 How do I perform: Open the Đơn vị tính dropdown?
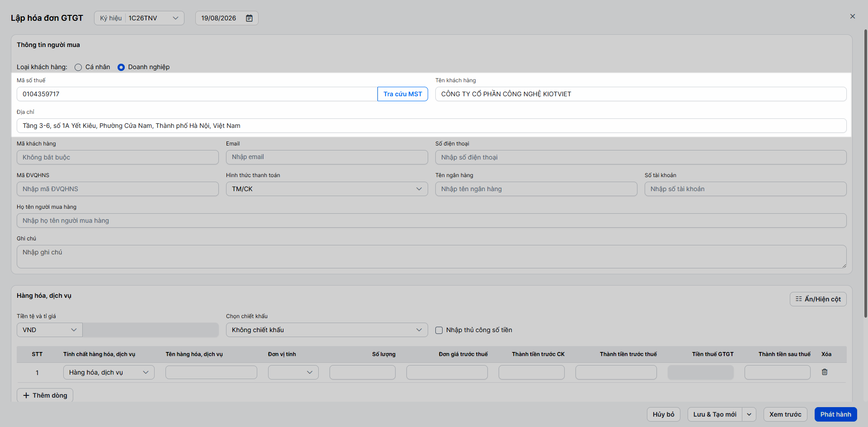(x=293, y=372)
